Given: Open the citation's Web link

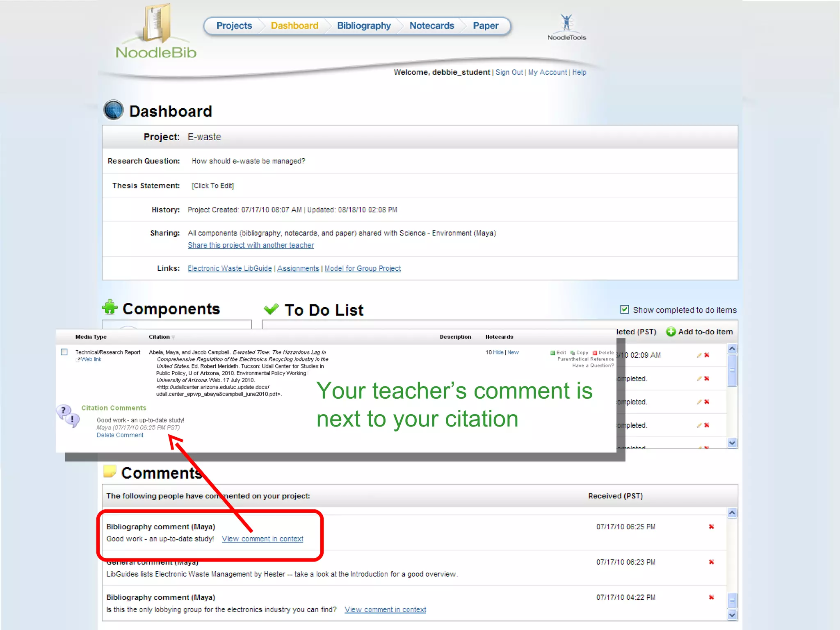Looking at the screenshot, I should [91, 359].
